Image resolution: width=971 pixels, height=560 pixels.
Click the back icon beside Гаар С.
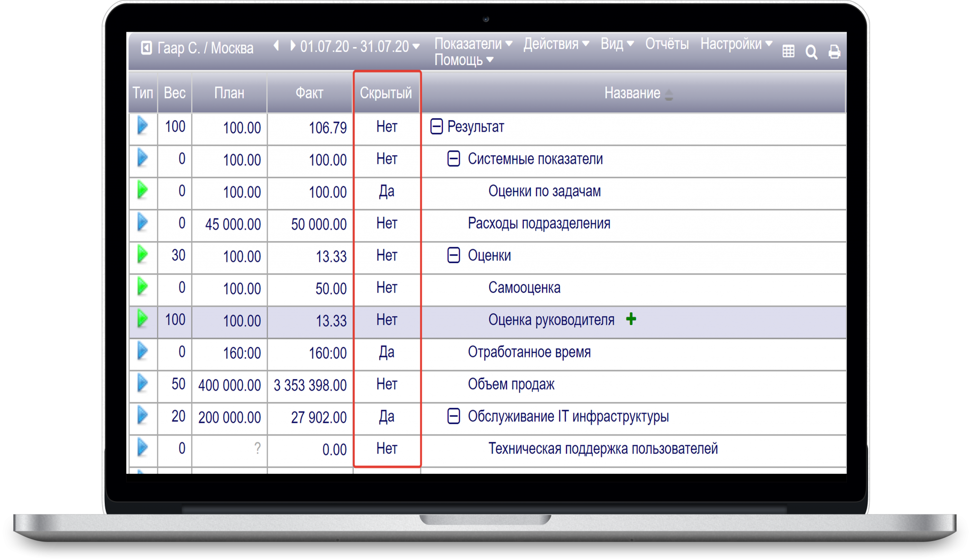coord(147,48)
